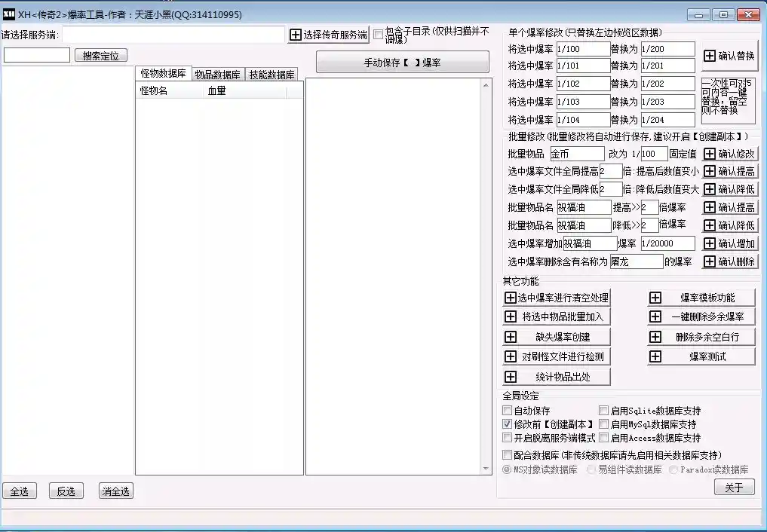767x532 pixels.
Task: Click the XH app icon in title bar
Action: coord(9,14)
